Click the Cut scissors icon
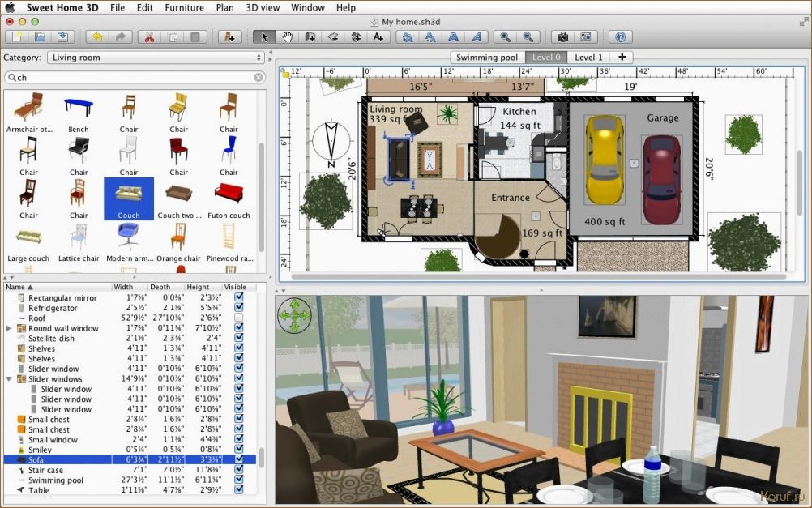The height and width of the screenshot is (508, 812). click(149, 37)
